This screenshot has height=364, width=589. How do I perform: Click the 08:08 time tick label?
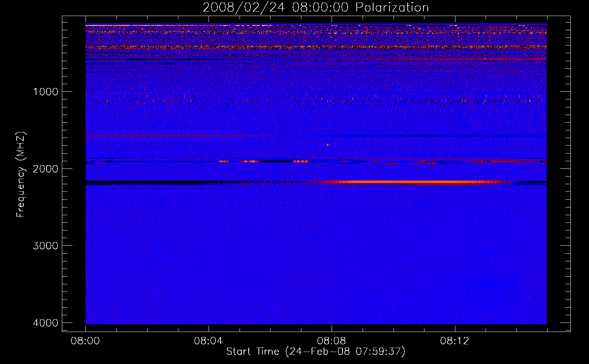[x=331, y=341]
